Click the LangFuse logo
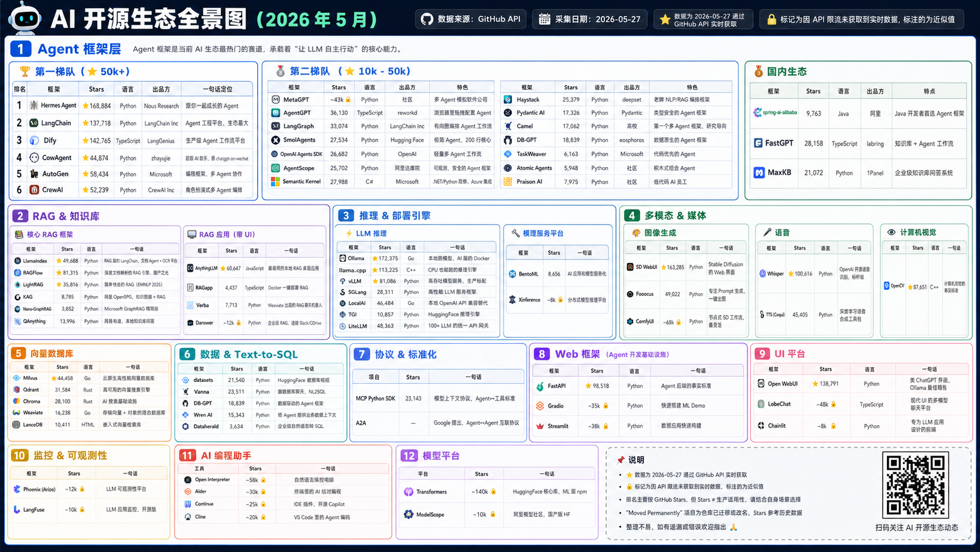The width and height of the screenshot is (980, 552). coord(16,510)
